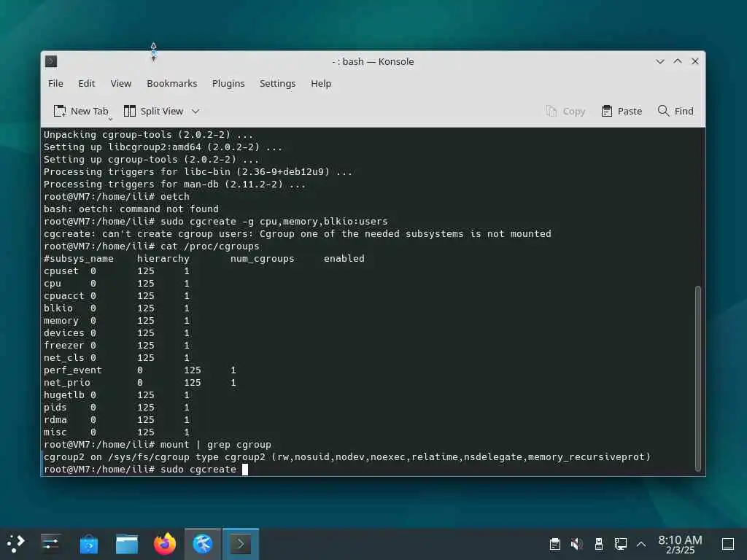The image size is (747, 560).
Task: Click the 'enabled' column header text
Action: pos(344,259)
